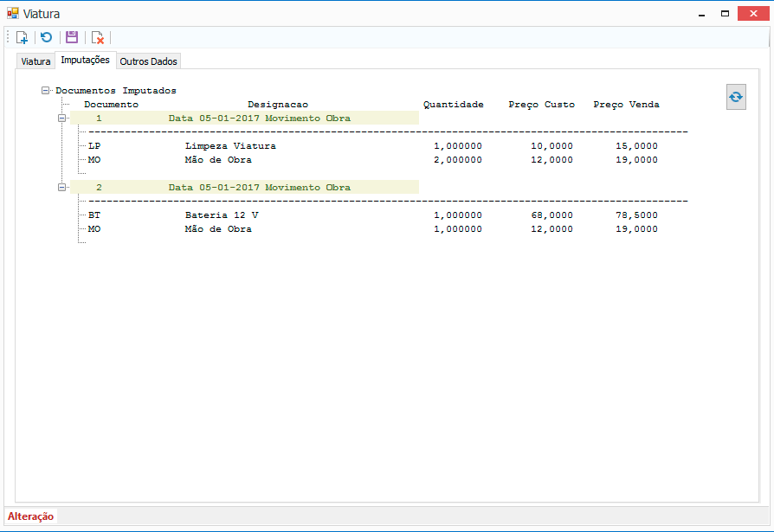Select Mão de Obra line with quantity 2,000000
774x532 pixels.
(372, 160)
